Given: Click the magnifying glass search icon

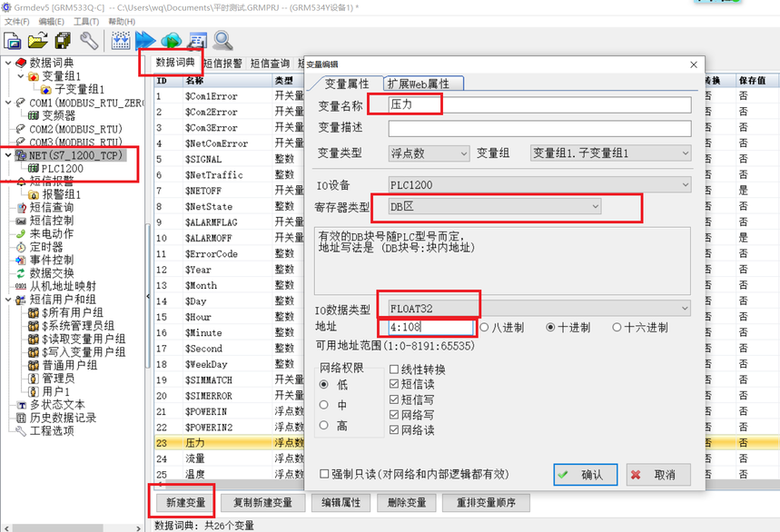Looking at the screenshot, I should 222,41.
